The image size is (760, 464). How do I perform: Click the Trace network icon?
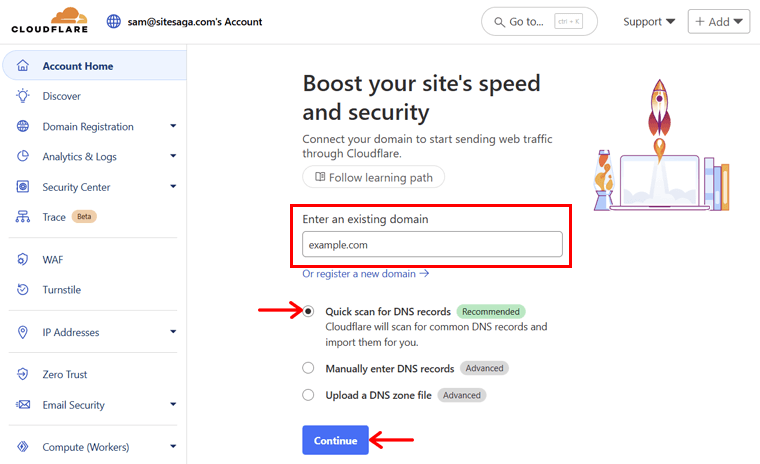click(x=23, y=217)
